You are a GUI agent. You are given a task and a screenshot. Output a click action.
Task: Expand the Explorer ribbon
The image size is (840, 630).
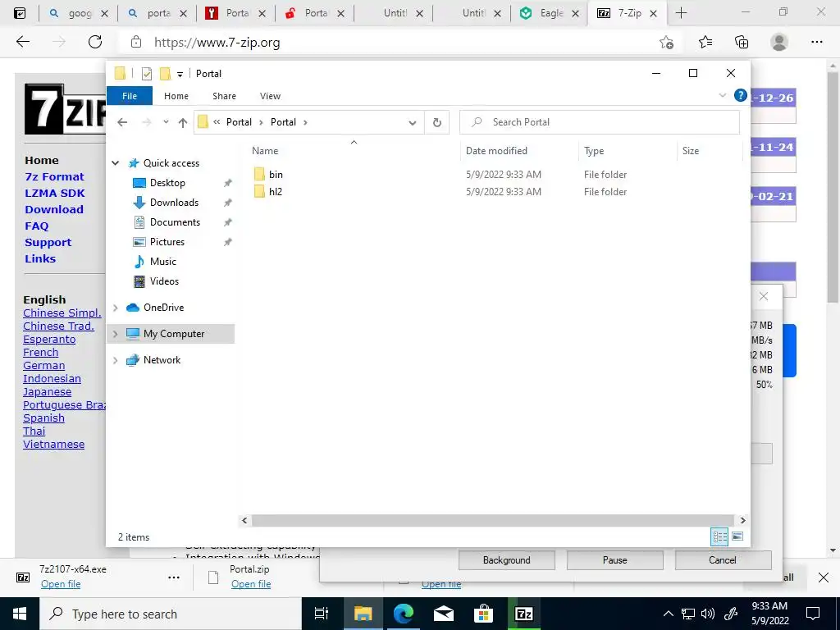[722, 95]
